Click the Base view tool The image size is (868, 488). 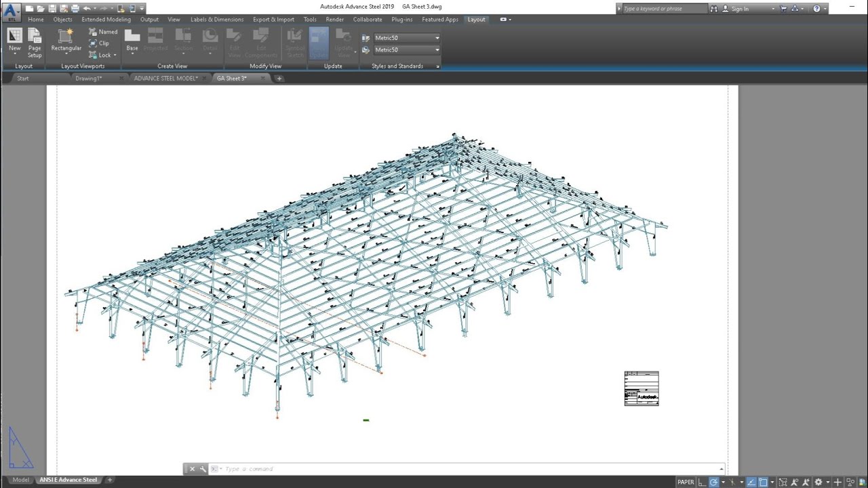pyautogui.click(x=132, y=41)
